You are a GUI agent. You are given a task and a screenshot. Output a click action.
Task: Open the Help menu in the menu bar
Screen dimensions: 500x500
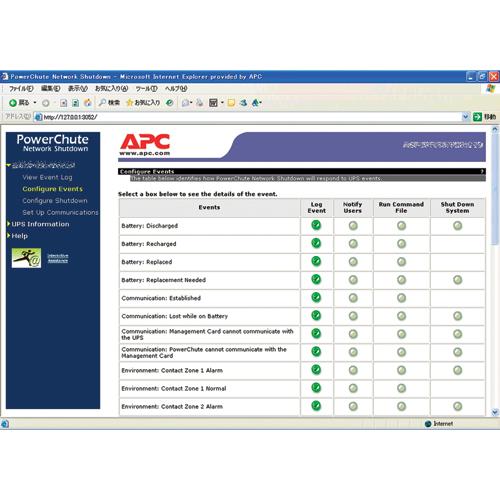176,88
